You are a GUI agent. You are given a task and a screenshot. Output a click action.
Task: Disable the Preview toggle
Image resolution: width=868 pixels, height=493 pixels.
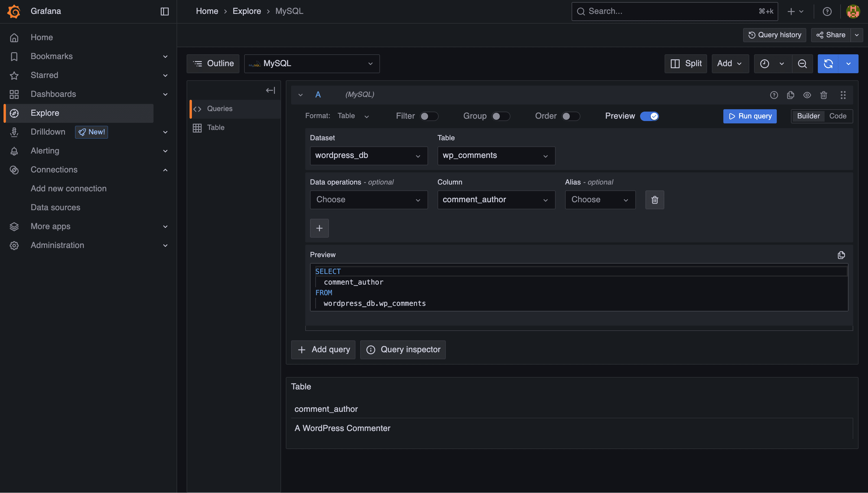pos(649,117)
